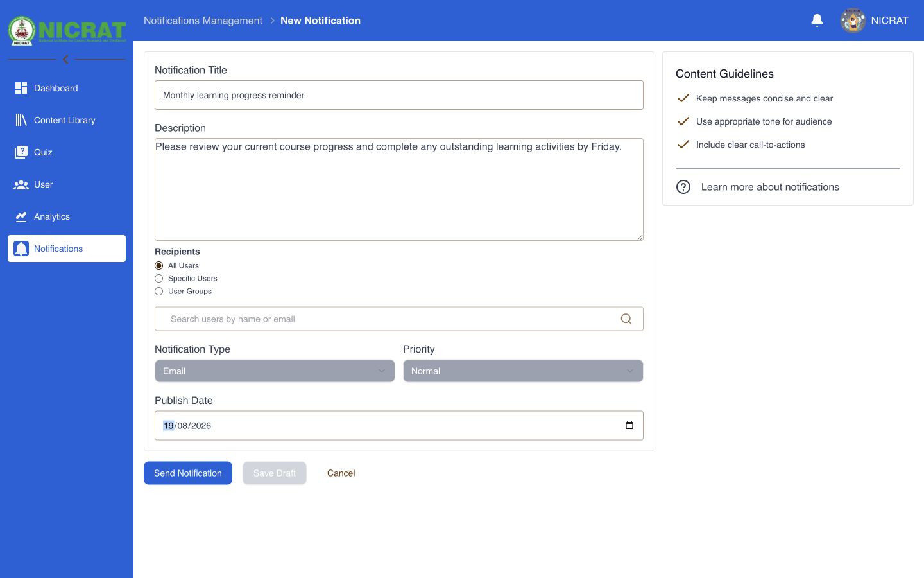Viewport: 924px width, 578px height.
Task: Click the search users by name field
Action: [399, 319]
